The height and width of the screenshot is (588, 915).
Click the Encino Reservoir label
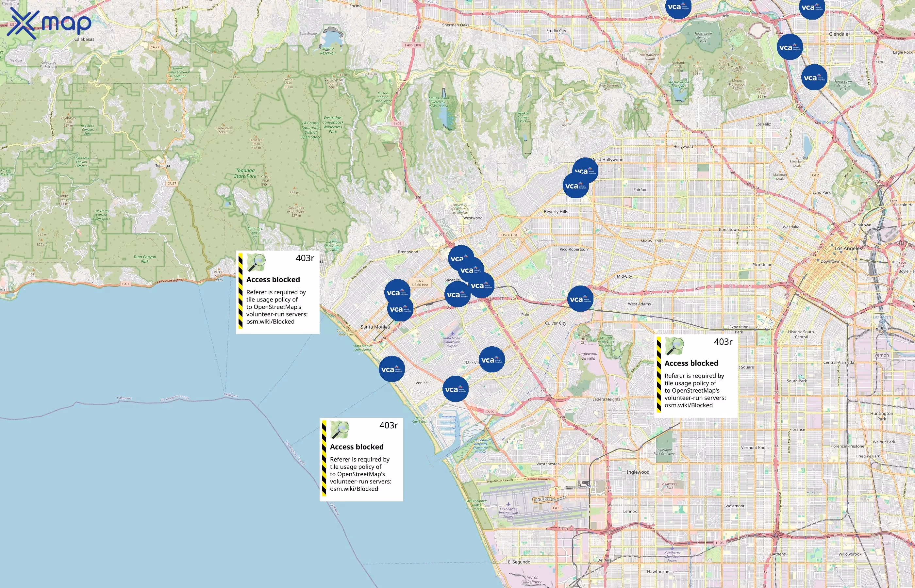tap(328, 51)
